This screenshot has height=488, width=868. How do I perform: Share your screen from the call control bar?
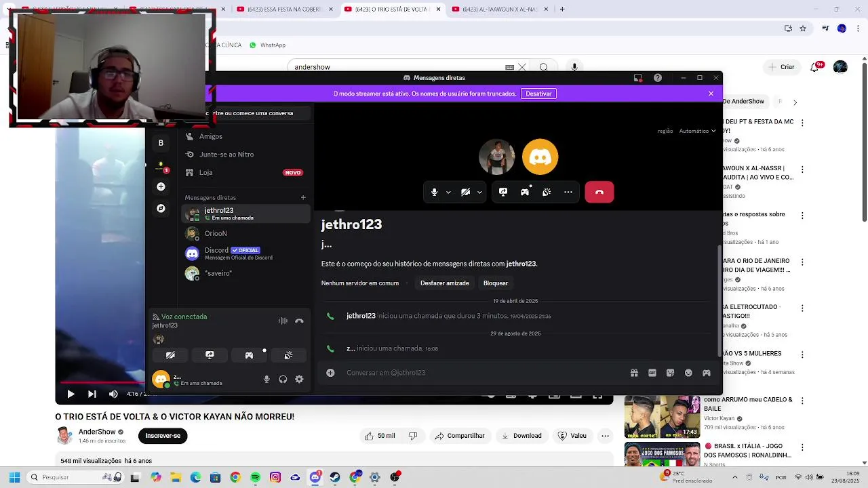click(x=503, y=192)
